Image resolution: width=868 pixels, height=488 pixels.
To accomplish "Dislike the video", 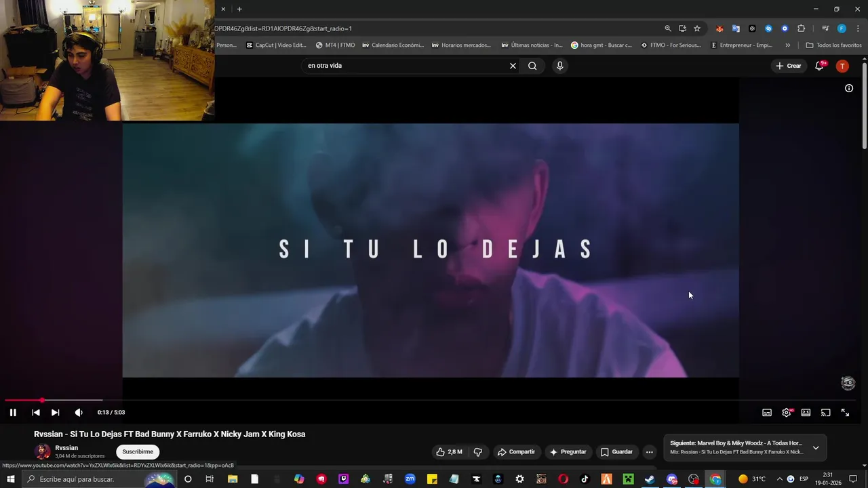I will tap(478, 452).
